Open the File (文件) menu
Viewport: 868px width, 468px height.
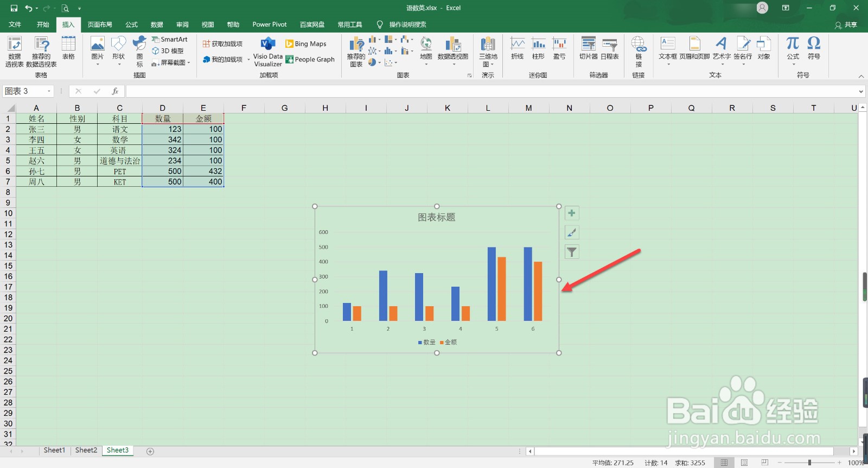click(x=15, y=24)
